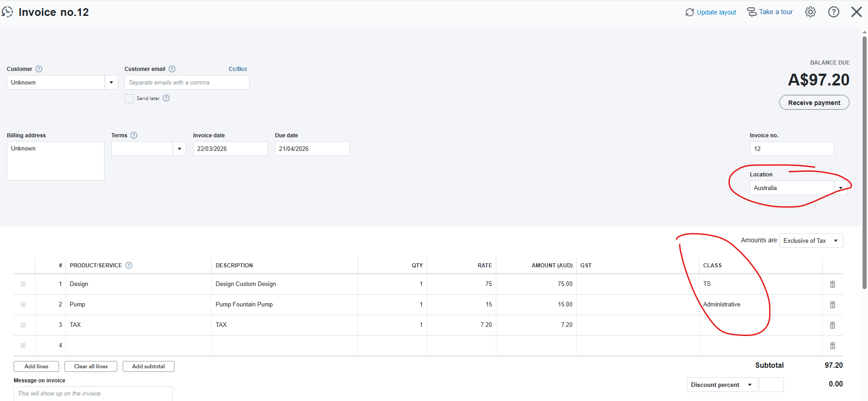Click the Billing address text box

(x=55, y=161)
